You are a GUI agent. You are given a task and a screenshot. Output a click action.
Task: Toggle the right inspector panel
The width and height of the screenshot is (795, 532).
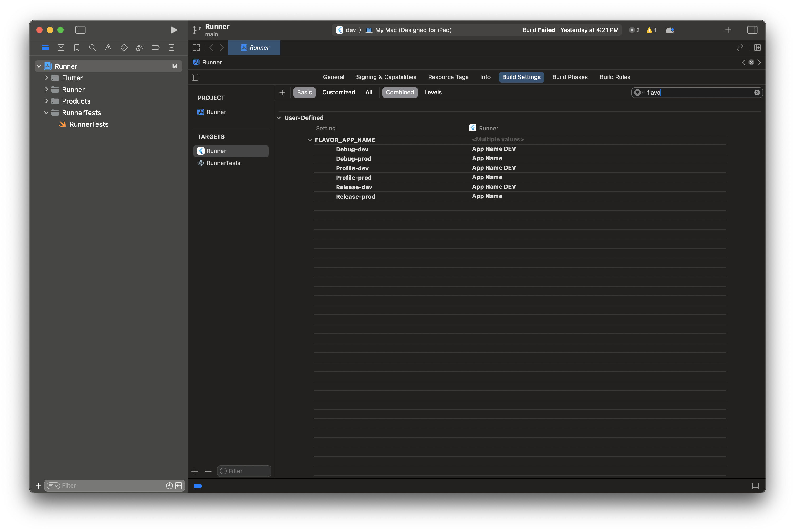click(x=752, y=30)
